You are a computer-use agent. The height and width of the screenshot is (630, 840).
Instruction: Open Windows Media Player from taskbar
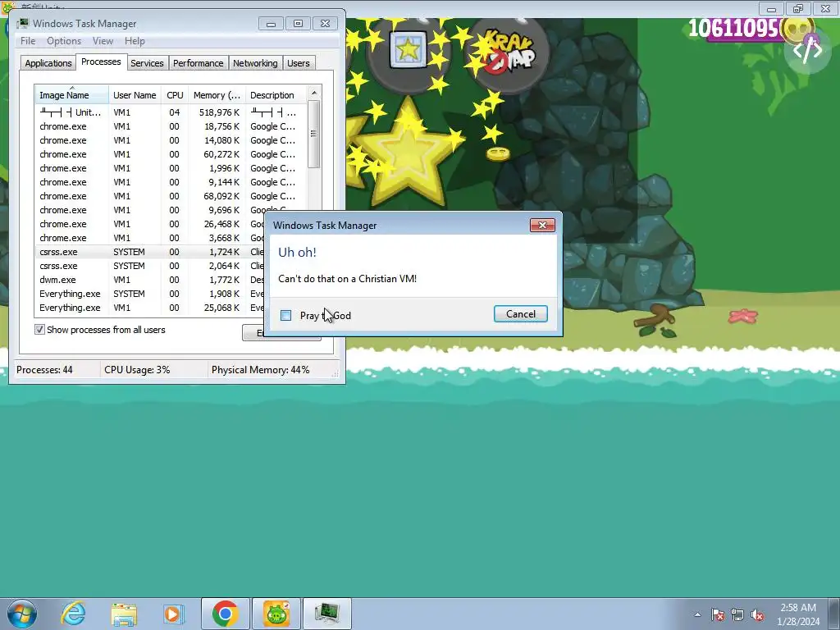tap(172, 614)
